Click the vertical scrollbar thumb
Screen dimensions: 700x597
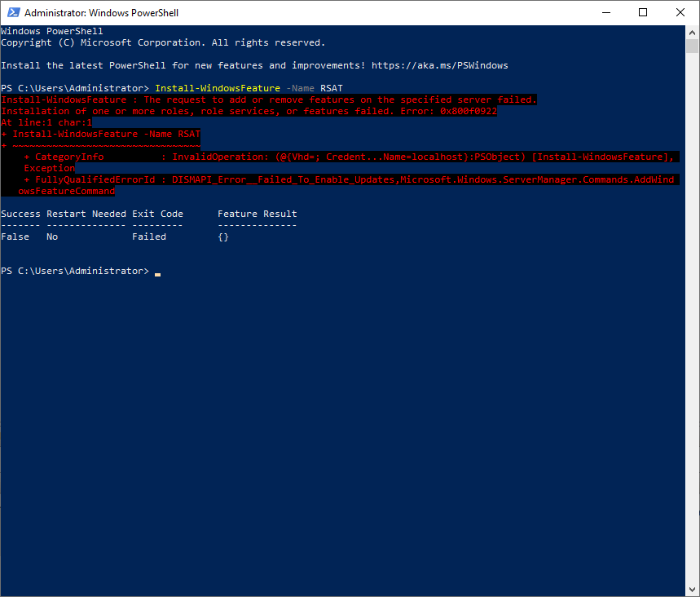click(693, 46)
